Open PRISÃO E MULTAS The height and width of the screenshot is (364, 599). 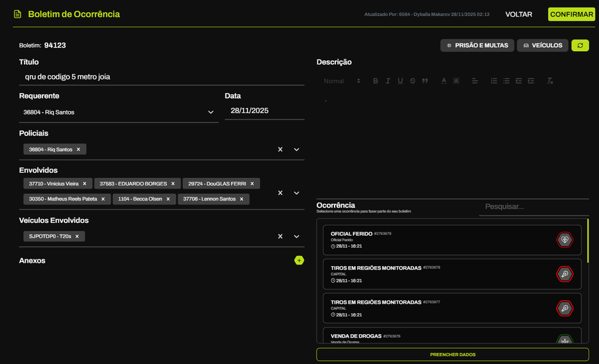coord(477,46)
